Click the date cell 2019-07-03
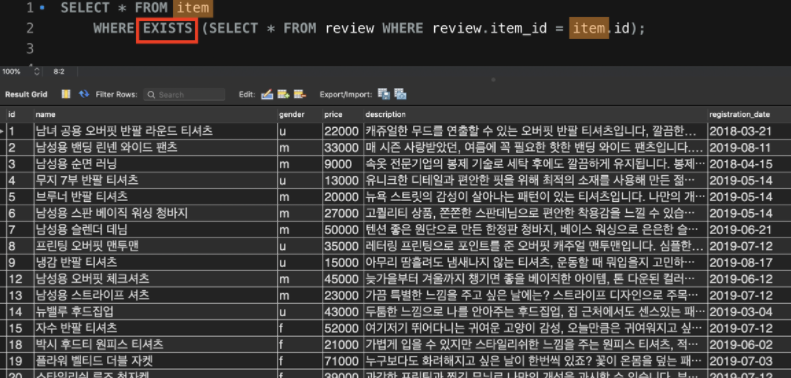The image size is (791, 378). [x=749, y=360]
